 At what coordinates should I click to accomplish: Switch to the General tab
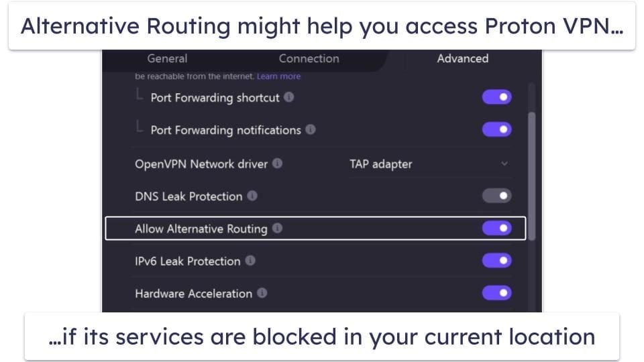tap(167, 58)
